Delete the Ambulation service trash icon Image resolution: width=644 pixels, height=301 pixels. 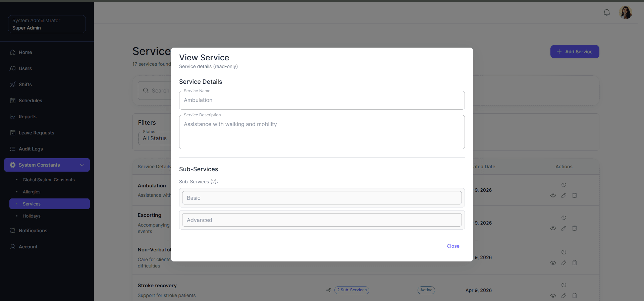575,195
